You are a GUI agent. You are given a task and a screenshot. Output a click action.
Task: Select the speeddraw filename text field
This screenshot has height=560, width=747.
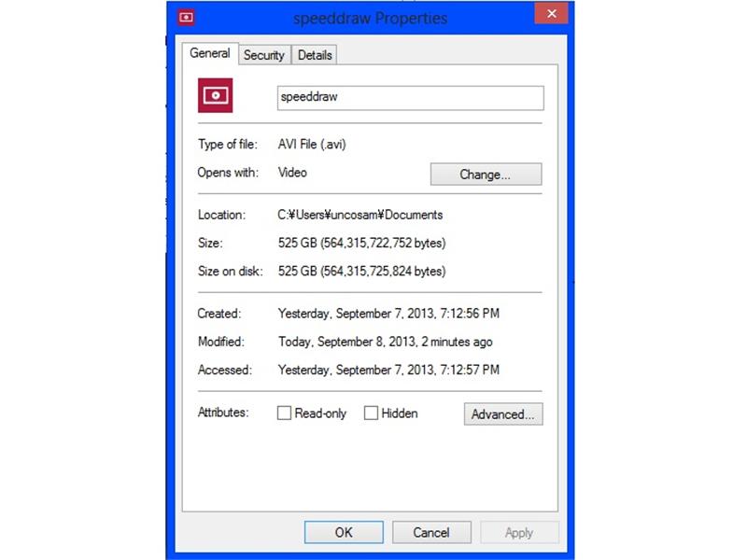(x=411, y=97)
